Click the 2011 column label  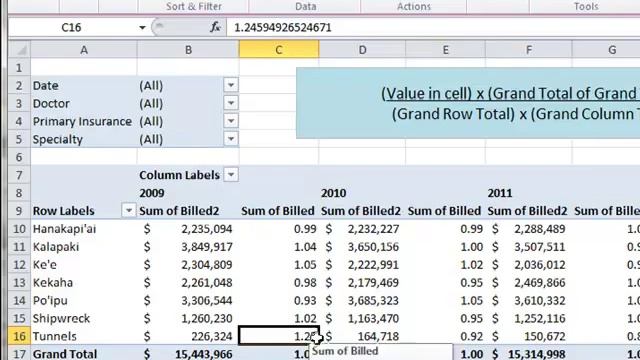500,193
